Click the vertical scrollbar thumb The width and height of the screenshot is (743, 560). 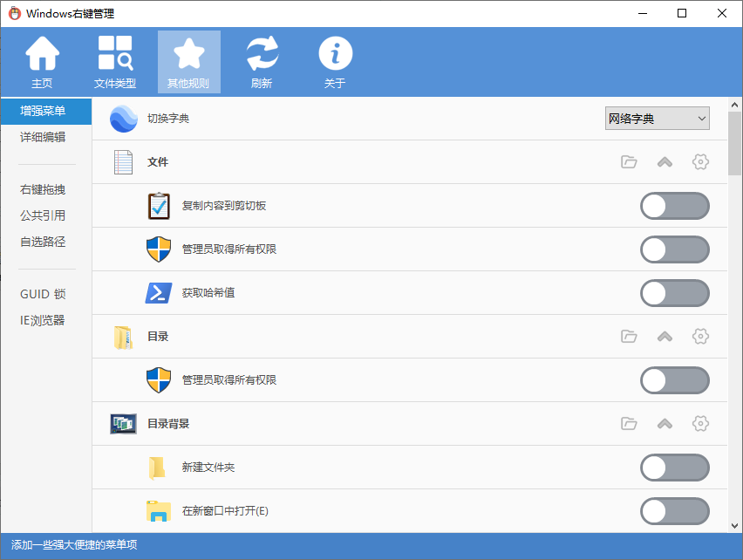click(734, 144)
